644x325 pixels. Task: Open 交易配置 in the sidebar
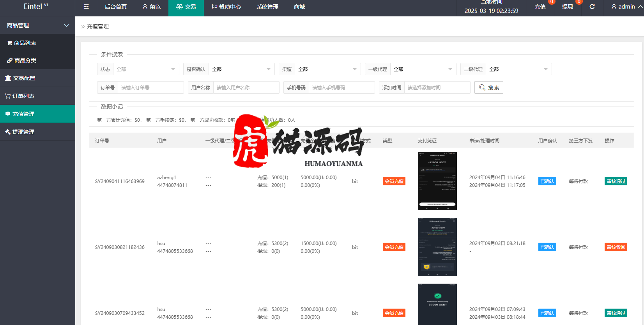(37, 78)
